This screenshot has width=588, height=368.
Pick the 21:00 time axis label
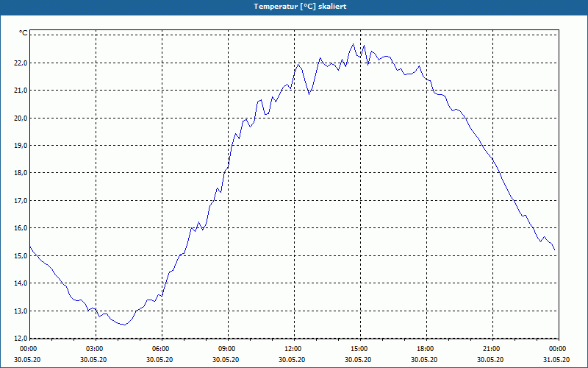click(x=492, y=349)
